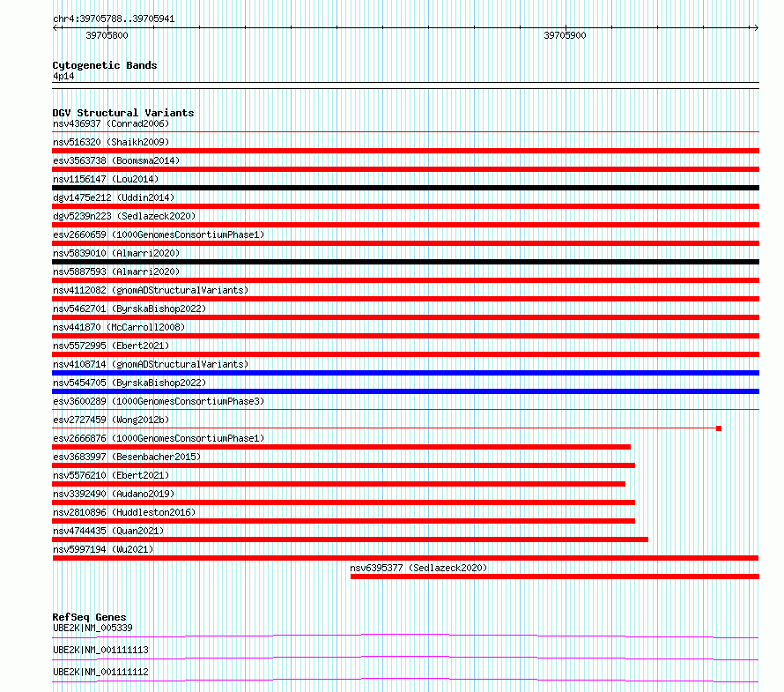Select nsv6395377 (Sedlazeck2020) label
Viewport: 784px width, 692px height.
[418, 568]
